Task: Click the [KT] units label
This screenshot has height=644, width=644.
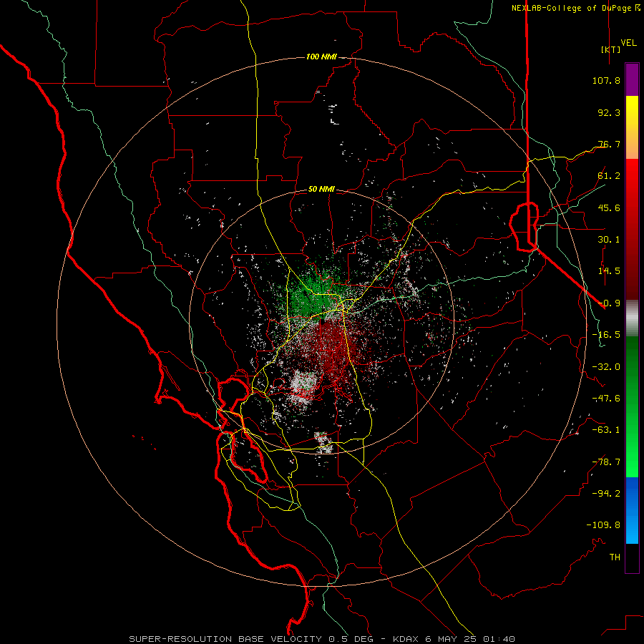Action: [x=610, y=49]
